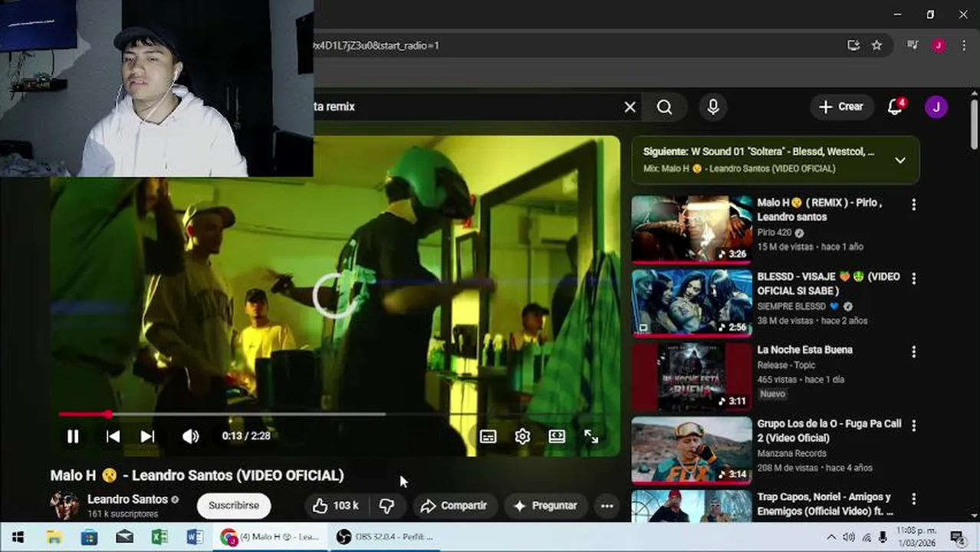Open La Noche Esta Buena thumbnail

tap(692, 376)
